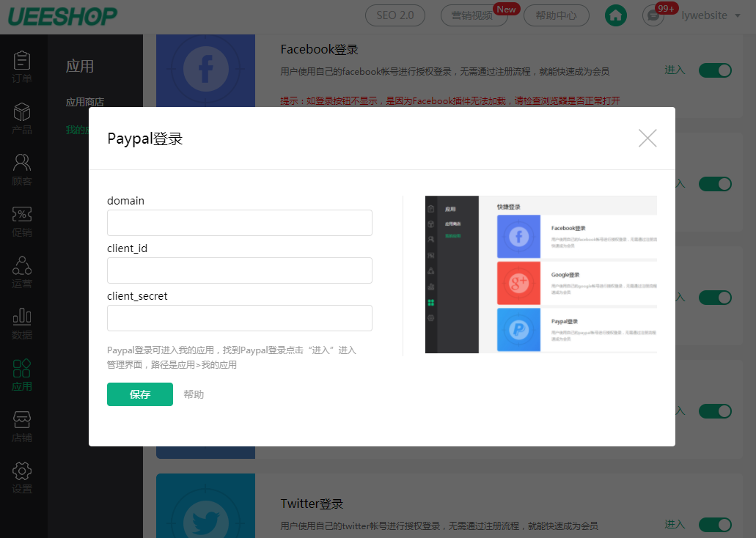Image resolution: width=756 pixels, height=538 pixels.
Task: Open the messages icon with 99+ badge
Action: pyautogui.click(x=653, y=15)
